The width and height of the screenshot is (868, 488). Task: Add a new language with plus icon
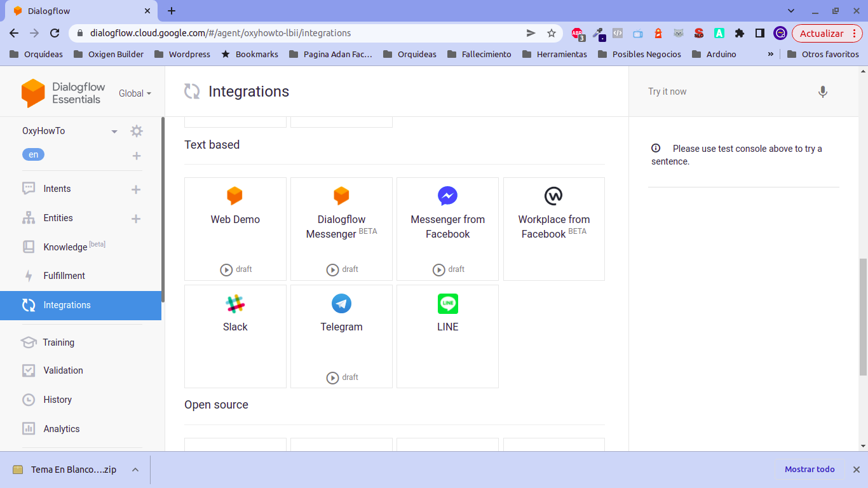coord(137,156)
